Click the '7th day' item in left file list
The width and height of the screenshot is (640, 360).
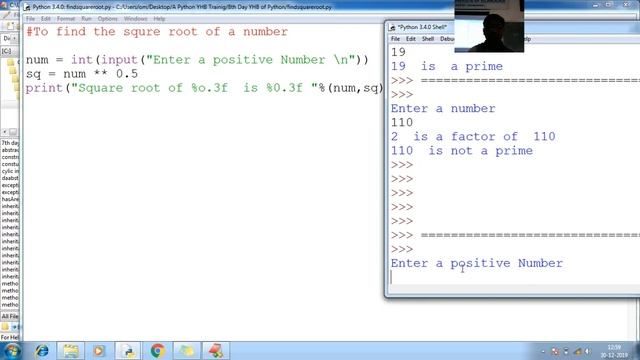tap(10, 143)
